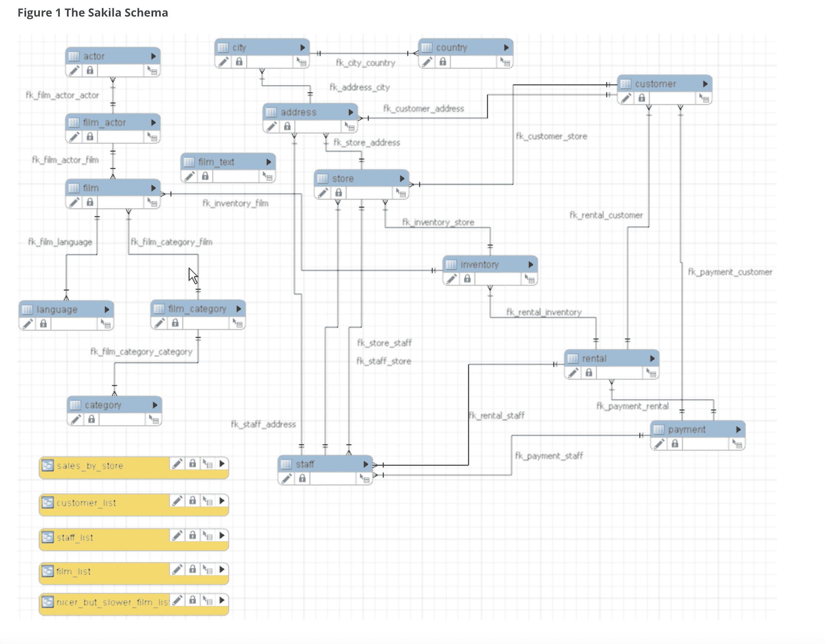The height and width of the screenshot is (644, 825).
Task: Click the table icon beside the rental title
Action: (x=573, y=358)
